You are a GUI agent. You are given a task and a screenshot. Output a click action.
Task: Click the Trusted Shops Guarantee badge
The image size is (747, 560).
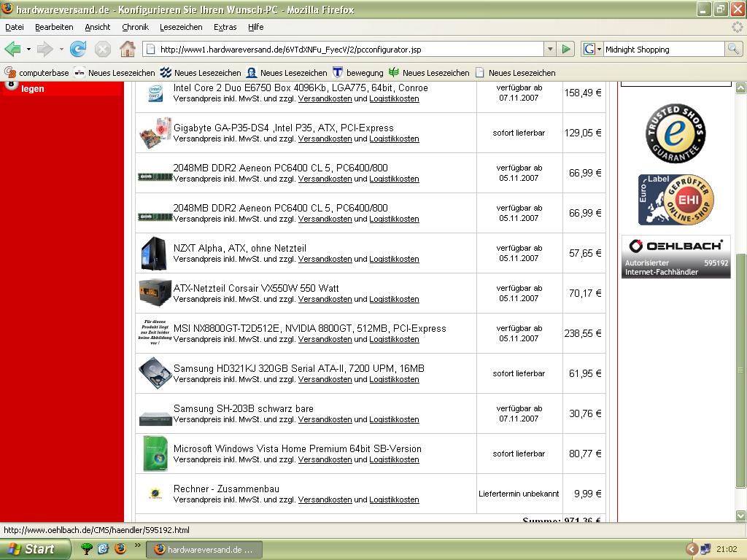[676, 133]
